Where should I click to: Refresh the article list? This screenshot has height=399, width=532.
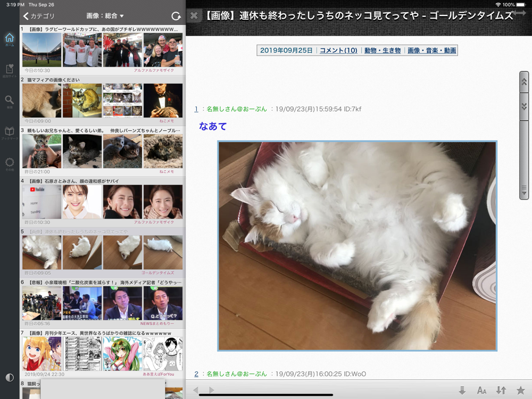pos(176,16)
